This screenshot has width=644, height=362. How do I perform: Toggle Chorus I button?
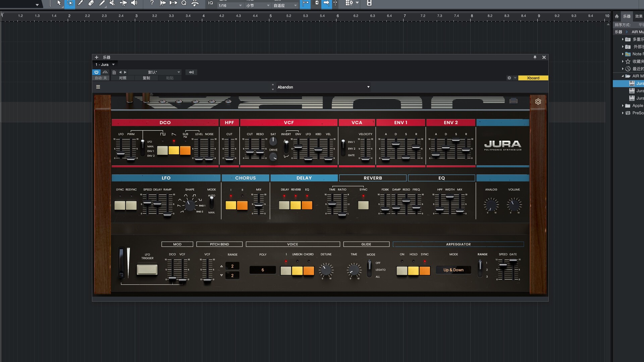click(x=230, y=205)
